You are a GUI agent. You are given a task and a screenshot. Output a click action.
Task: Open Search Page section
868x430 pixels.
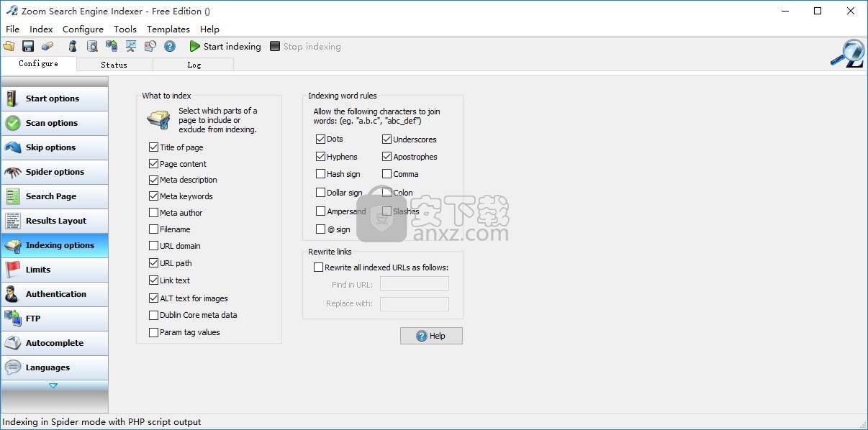pos(55,196)
